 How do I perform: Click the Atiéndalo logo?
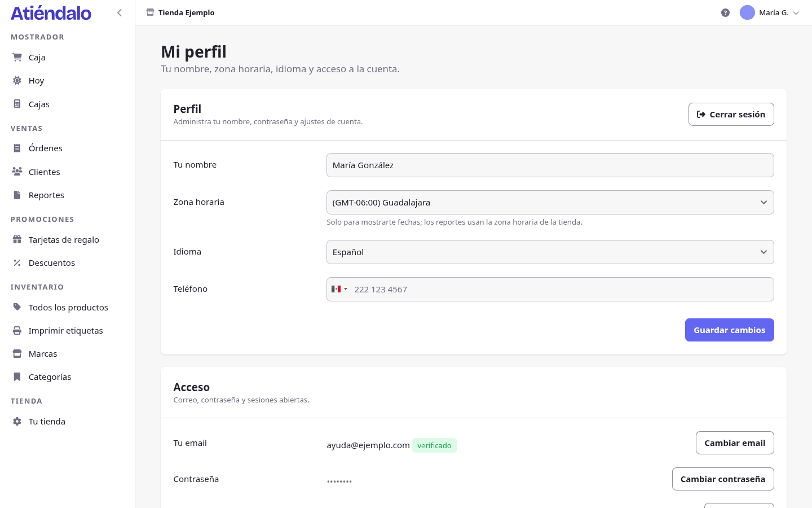pyautogui.click(x=51, y=13)
